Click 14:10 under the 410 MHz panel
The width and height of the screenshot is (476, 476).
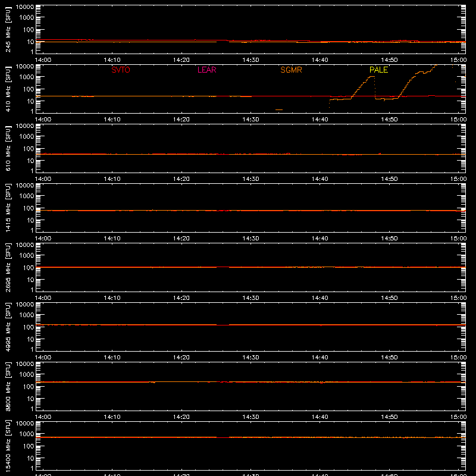point(112,120)
